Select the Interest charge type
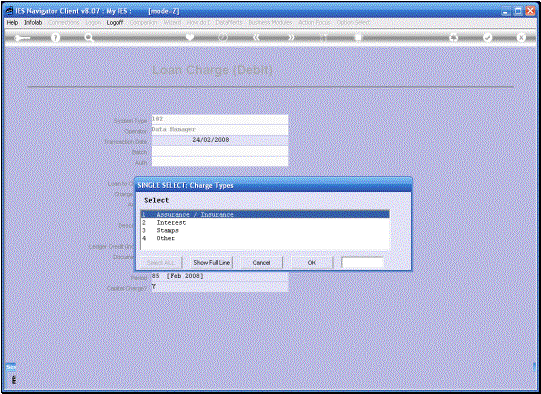 point(265,223)
